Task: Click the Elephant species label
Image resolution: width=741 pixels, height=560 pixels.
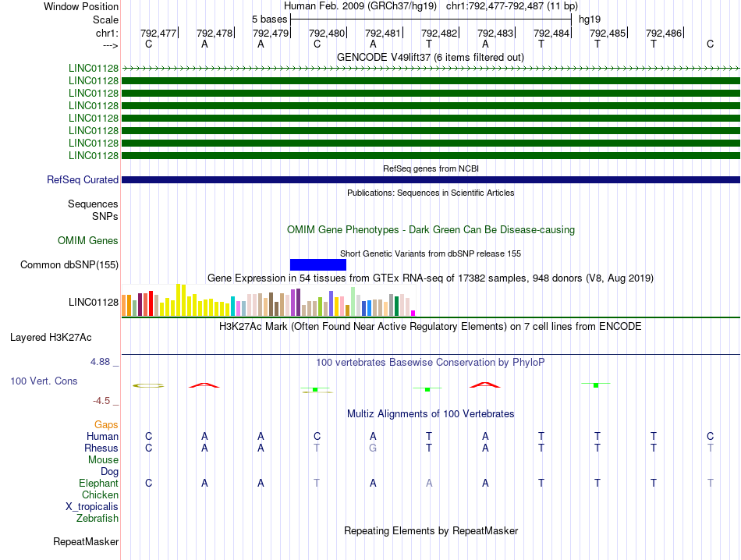Action: [x=99, y=483]
